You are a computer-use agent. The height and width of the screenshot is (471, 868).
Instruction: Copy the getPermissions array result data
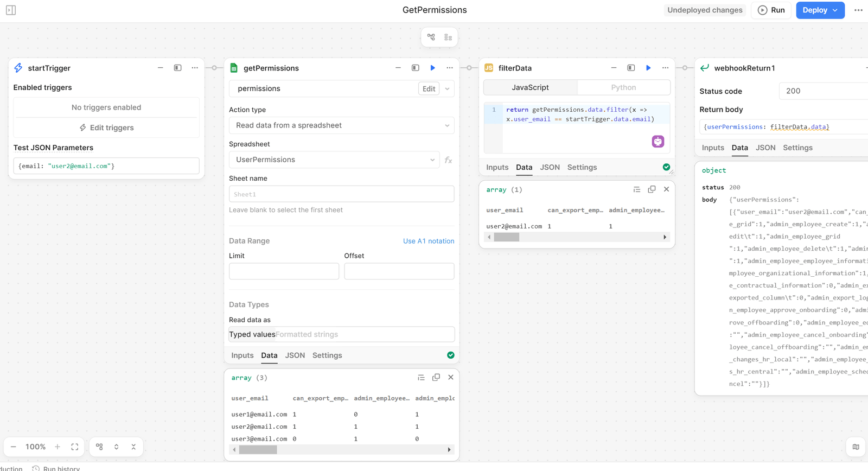pyautogui.click(x=436, y=378)
